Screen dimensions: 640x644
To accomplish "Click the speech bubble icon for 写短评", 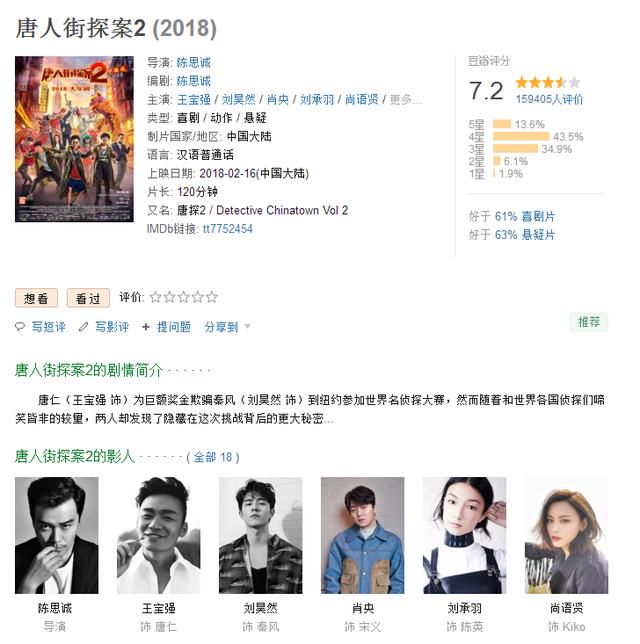I will click(20, 327).
